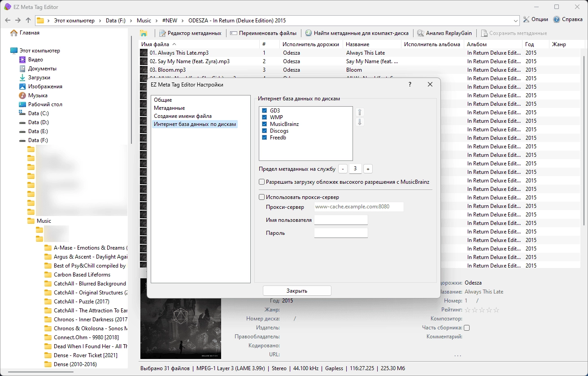The height and width of the screenshot is (376, 588).
Task: Select Интернет база данных по дискам category
Action: point(195,124)
